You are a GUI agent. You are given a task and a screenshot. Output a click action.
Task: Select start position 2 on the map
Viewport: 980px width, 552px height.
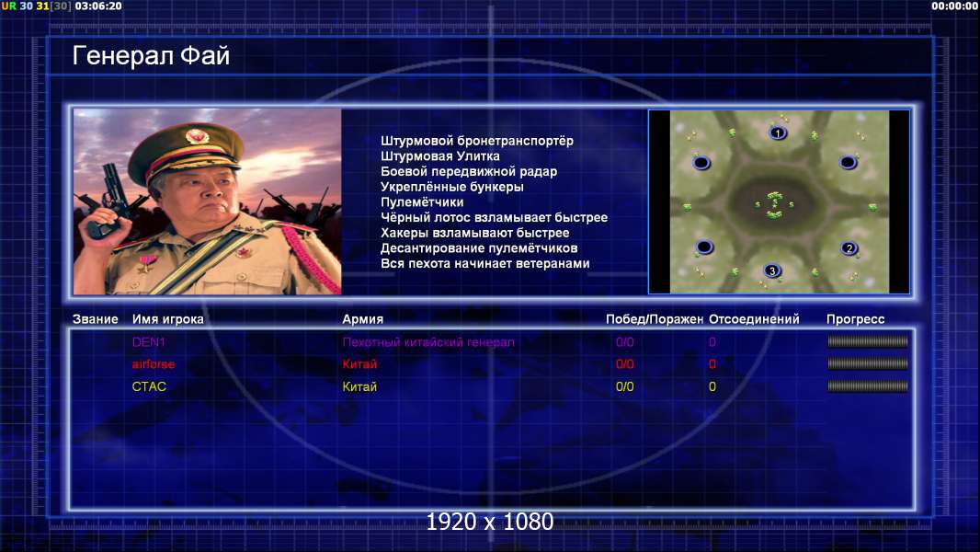849,248
